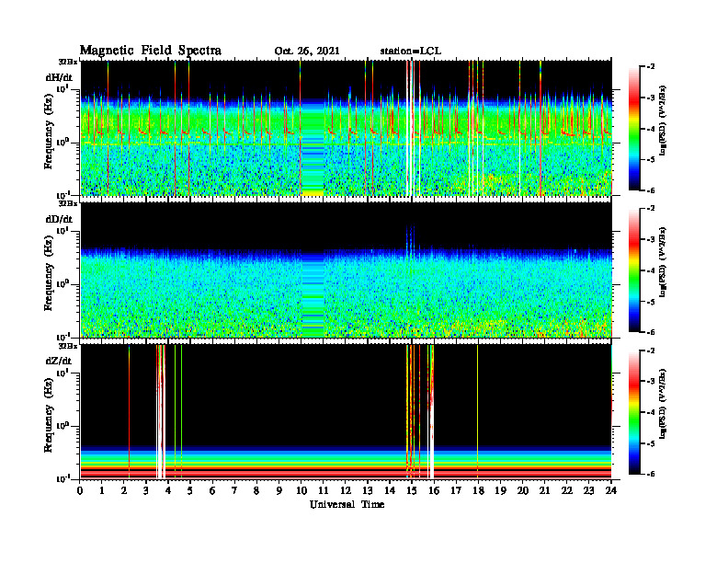This screenshot has height=563, width=728.
Task: Click hour "6" on the Universal Time axis
Action: tap(212, 491)
